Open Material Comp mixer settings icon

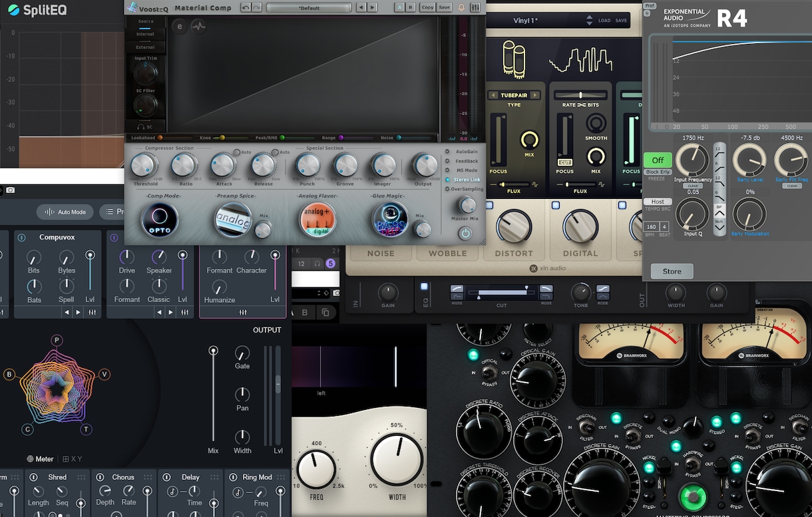pyautogui.click(x=475, y=7)
